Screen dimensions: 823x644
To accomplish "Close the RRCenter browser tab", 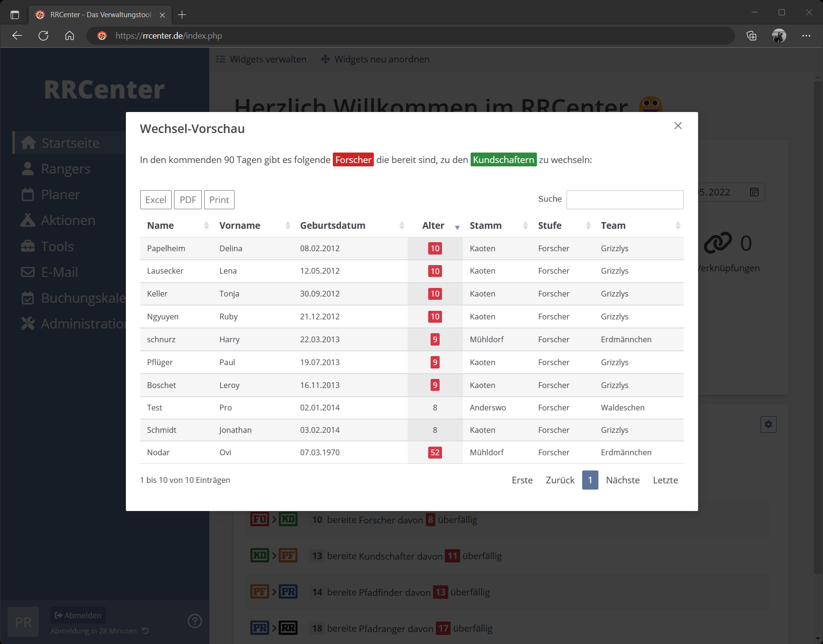I will [162, 15].
